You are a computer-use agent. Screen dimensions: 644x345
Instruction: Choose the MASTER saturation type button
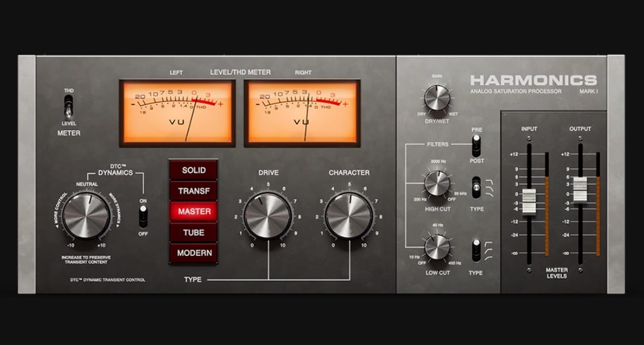coord(194,212)
